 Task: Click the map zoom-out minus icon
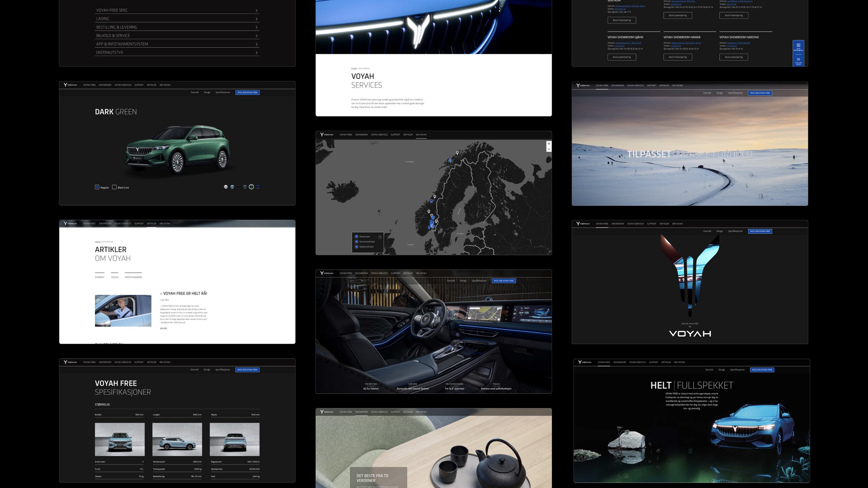pos(549,149)
